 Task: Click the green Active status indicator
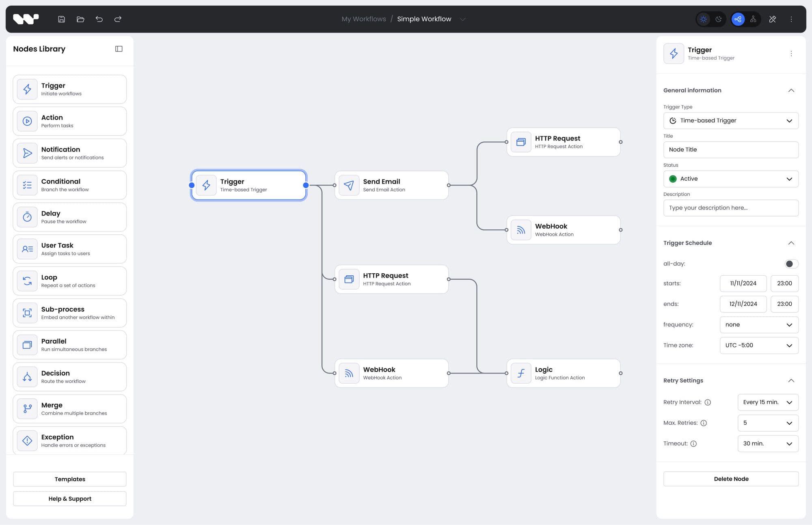coord(674,179)
